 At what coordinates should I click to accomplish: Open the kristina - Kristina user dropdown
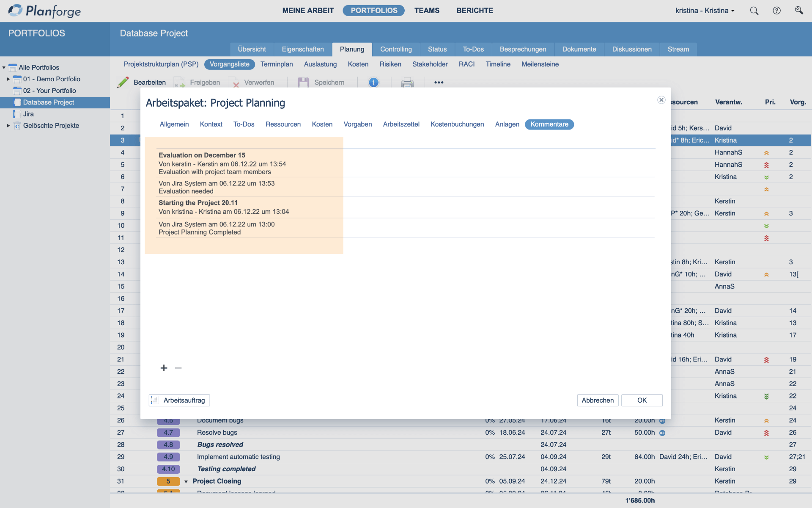(x=705, y=11)
